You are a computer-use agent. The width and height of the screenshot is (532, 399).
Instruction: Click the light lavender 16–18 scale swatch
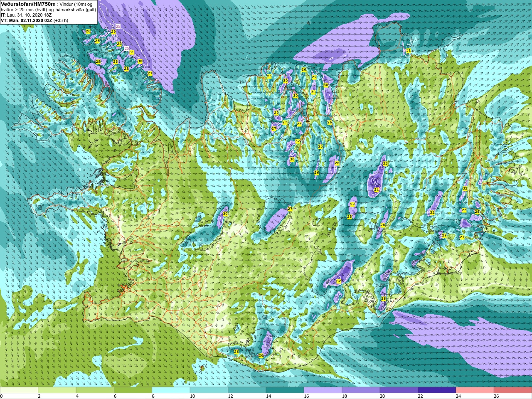pyautogui.click(x=323, y=390)
